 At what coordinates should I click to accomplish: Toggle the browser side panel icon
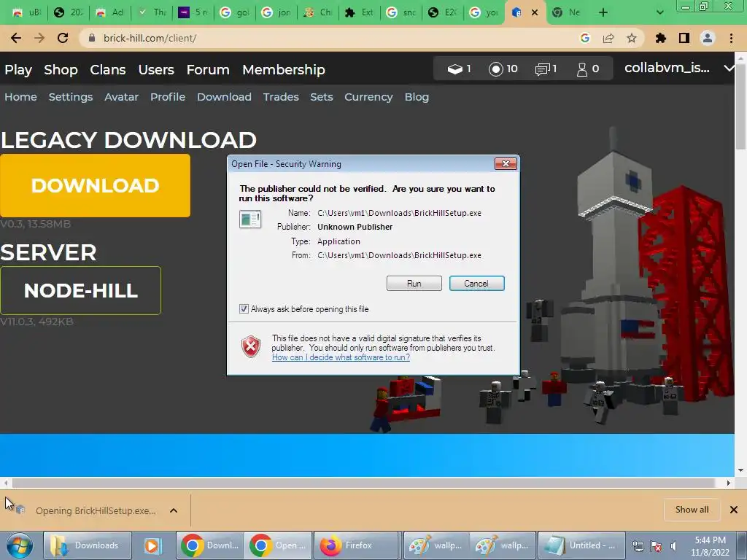(x=684, y=38)
